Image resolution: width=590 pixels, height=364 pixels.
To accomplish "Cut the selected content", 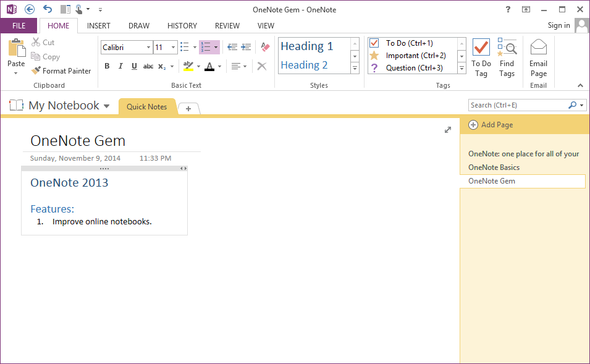I will click(x=43, y=42).
